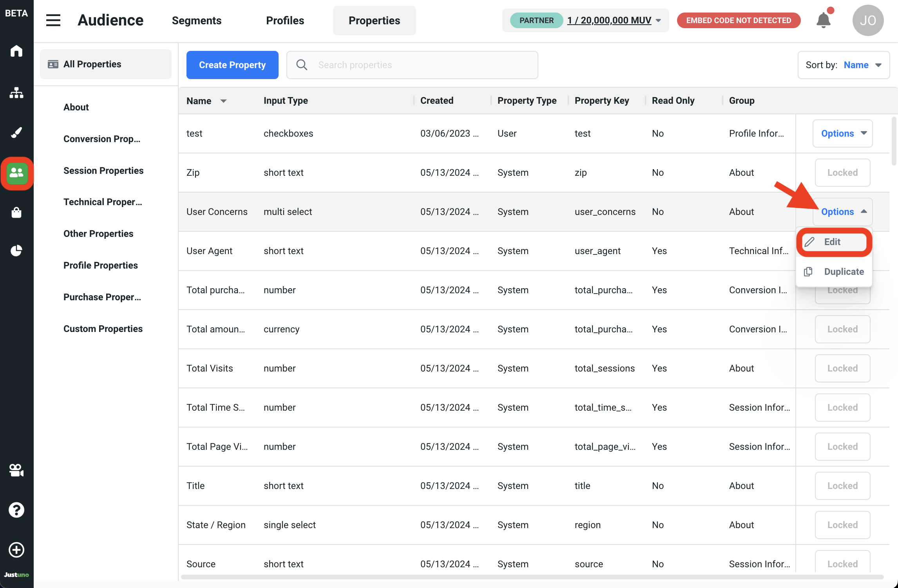Open the shopping bag commerce icon

pos(16,213)
